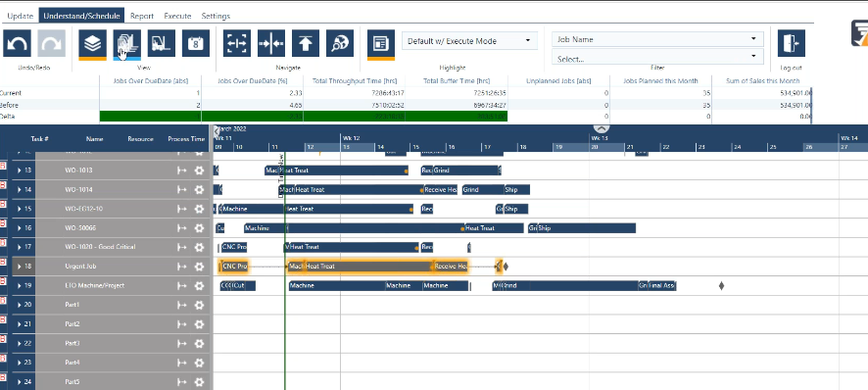This screenshot has height=390, width=868.
Task: Click jump-to arrow icon for Part5
Action: click(181, 382)
